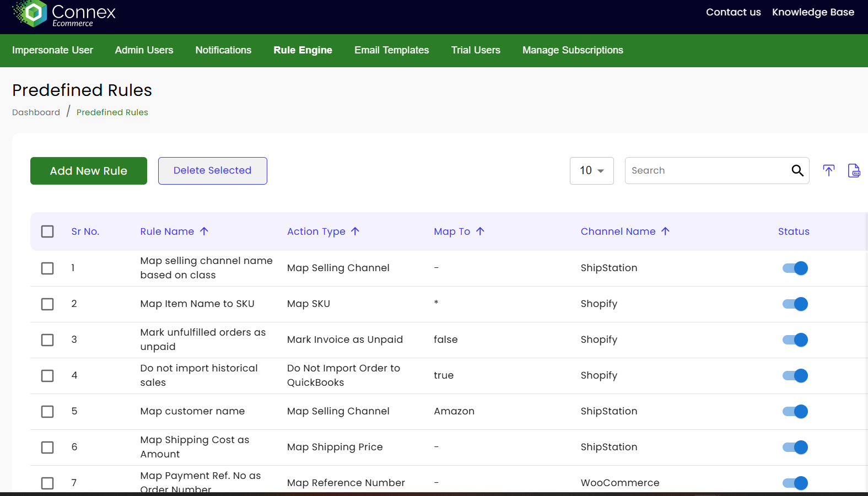Tick the select-all header checkbox
868x496 pixels.
(47, 231)
